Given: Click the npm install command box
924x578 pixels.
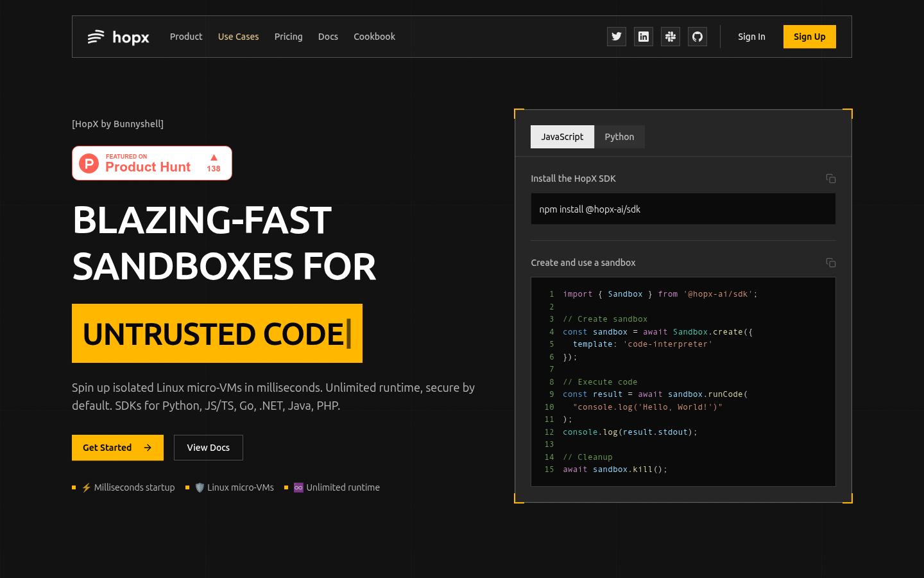Looking at the screenshot, I should pos(683,209).
